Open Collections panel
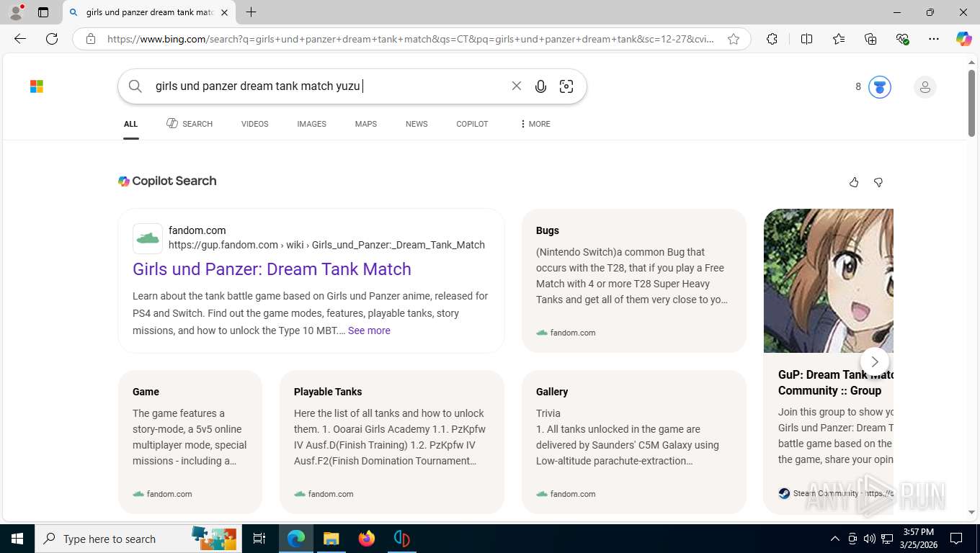Viewport: 980px width, 553px height. (870, 39)
